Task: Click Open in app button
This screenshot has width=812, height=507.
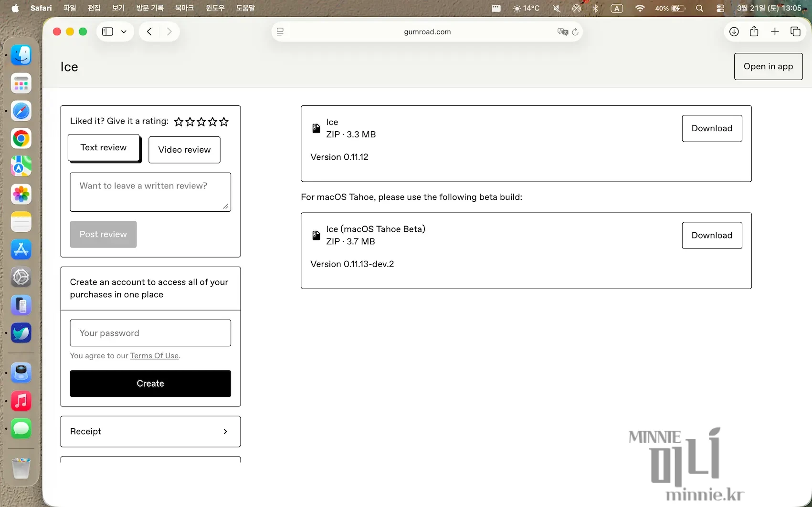Action: [768, 66]
